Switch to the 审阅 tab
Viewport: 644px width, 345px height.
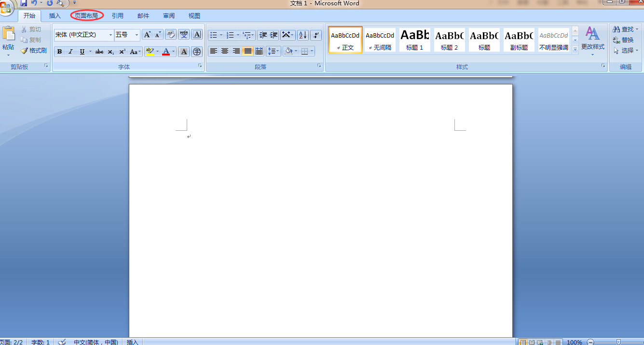(169, 16)
